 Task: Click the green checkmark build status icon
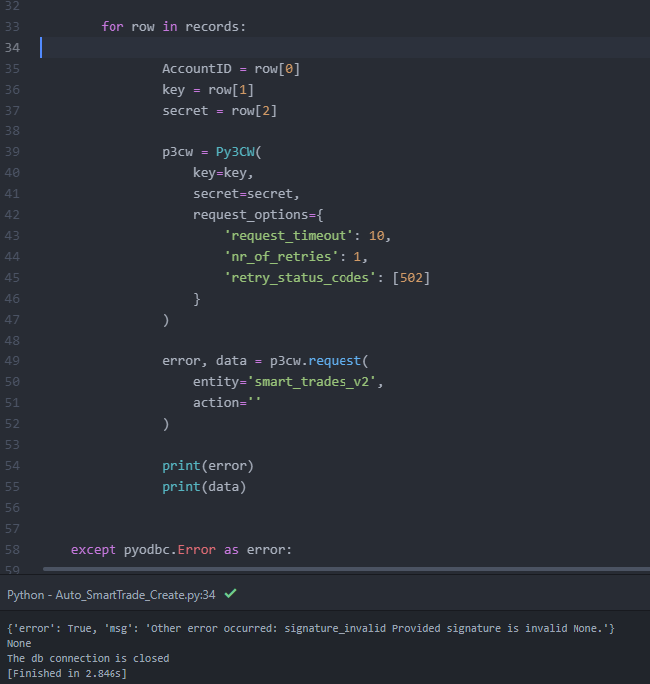(230, 594)
